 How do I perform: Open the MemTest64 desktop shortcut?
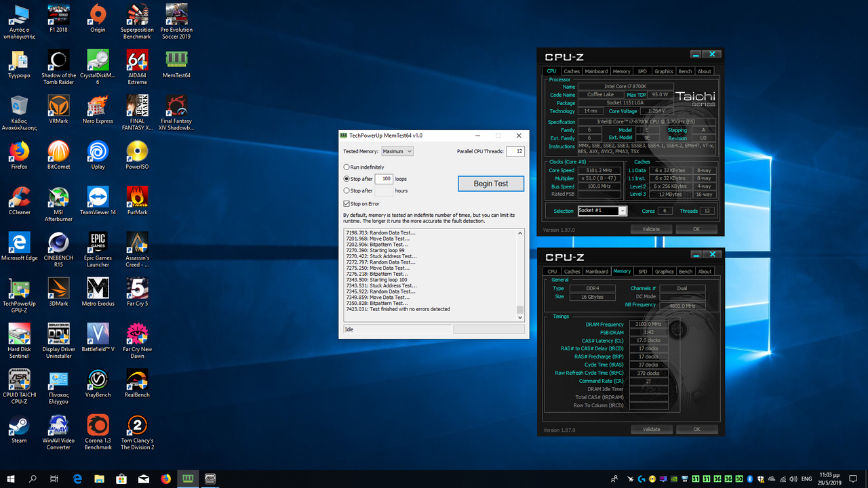click(176, 64)
